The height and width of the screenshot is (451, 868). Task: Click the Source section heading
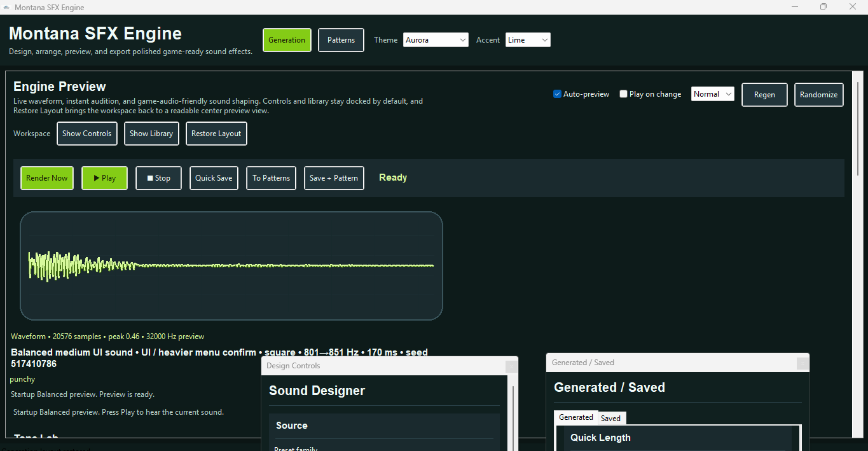click(x=292, y=426)
